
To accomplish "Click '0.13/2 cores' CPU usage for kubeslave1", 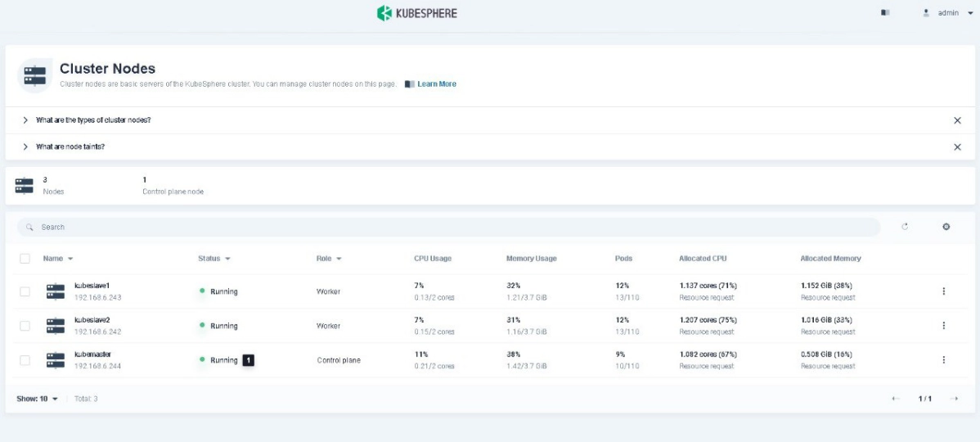I will 434,298.
